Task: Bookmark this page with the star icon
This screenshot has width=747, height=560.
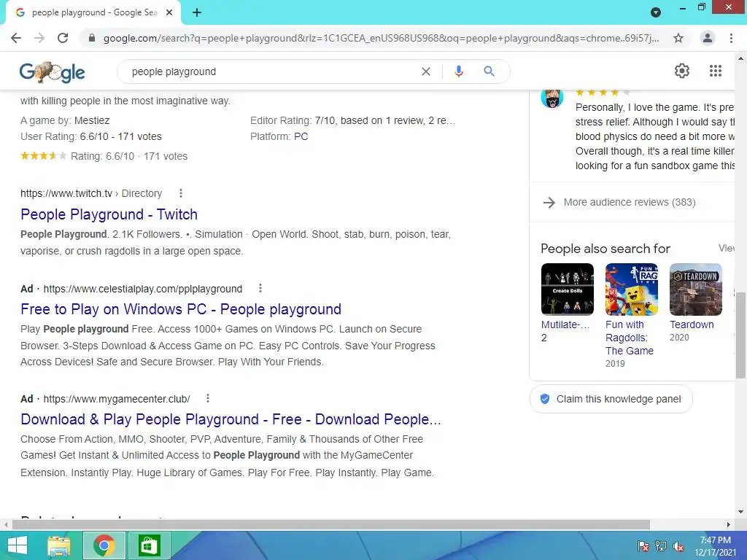Action: [678, 38]
